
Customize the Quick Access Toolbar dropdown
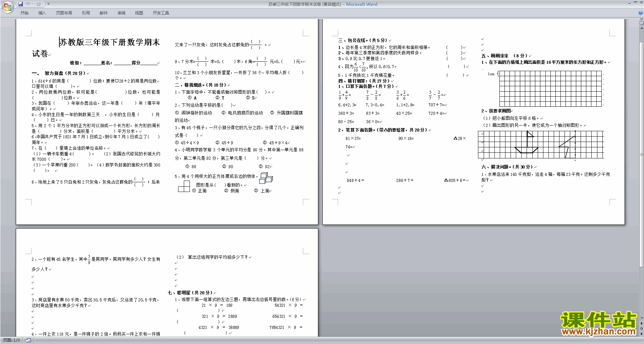(48, 4)
